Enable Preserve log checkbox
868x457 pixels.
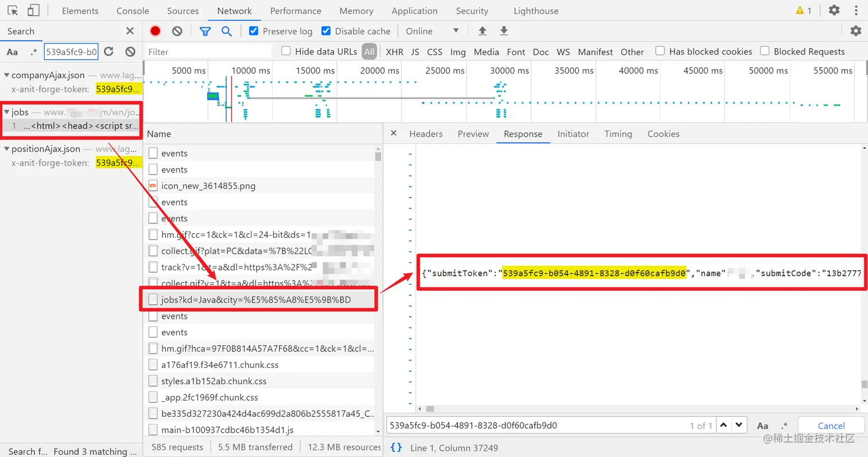tap(254, 31)
